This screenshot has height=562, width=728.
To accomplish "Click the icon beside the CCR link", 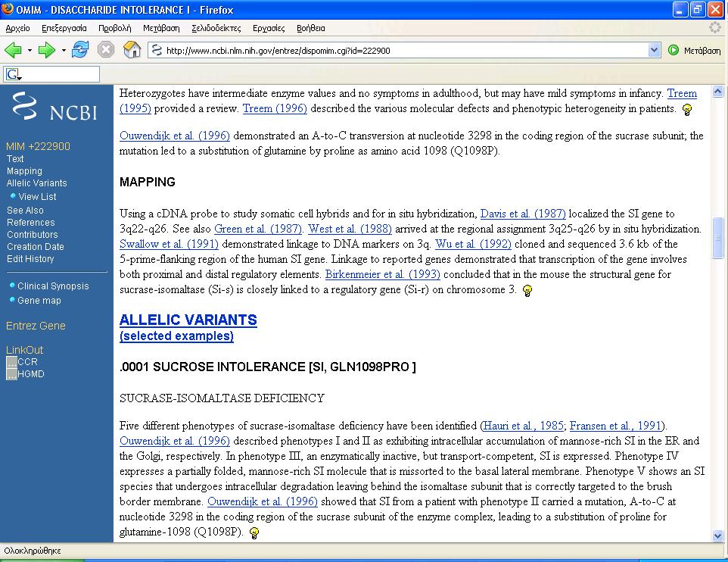I will coord(11,362).
